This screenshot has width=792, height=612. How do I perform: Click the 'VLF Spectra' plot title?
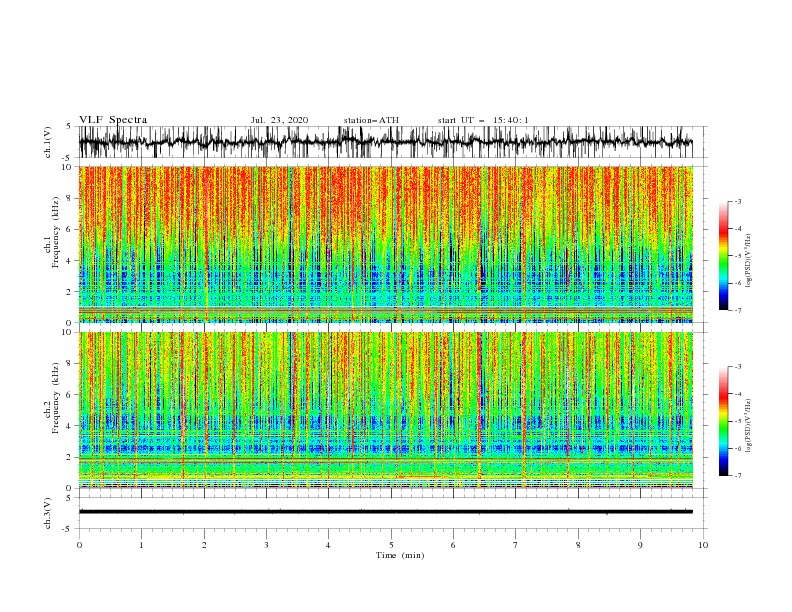[x=113, y=120]
